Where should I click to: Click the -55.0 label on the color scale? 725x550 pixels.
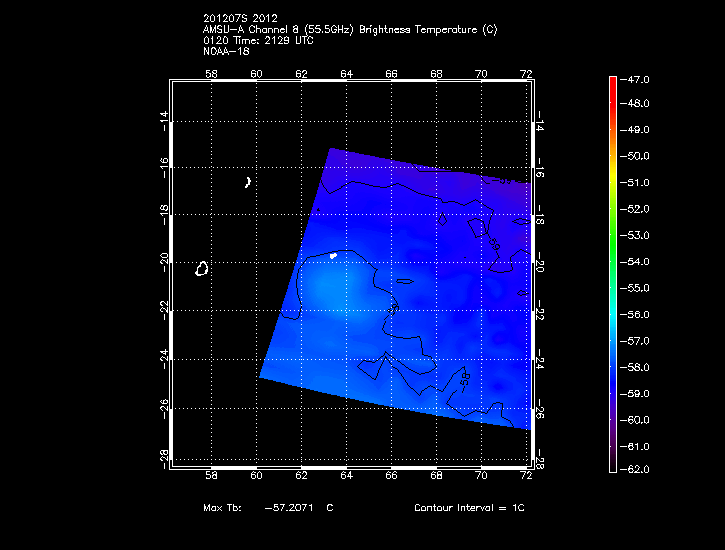638,287
